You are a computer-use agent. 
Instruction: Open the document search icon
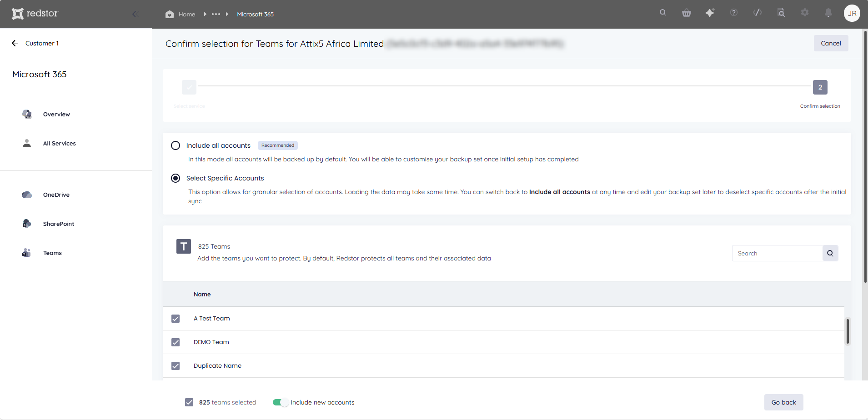click(x=781, y=13)
